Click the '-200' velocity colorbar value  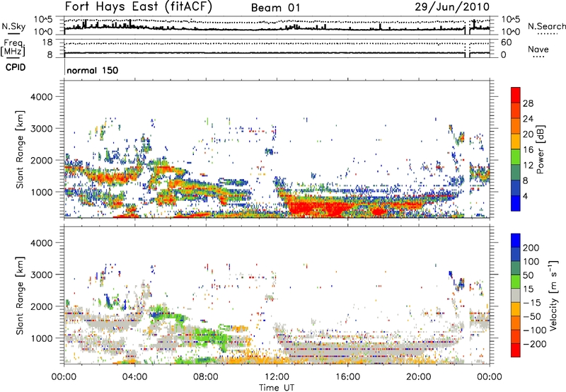pos(534,344)
